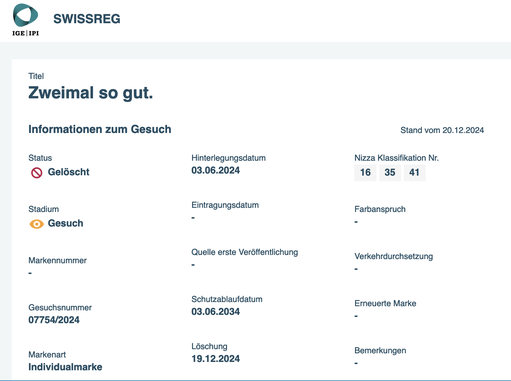Select Nizza class 41 badge
The height and width of the screenshot is (381, 511).
(414, 173)
